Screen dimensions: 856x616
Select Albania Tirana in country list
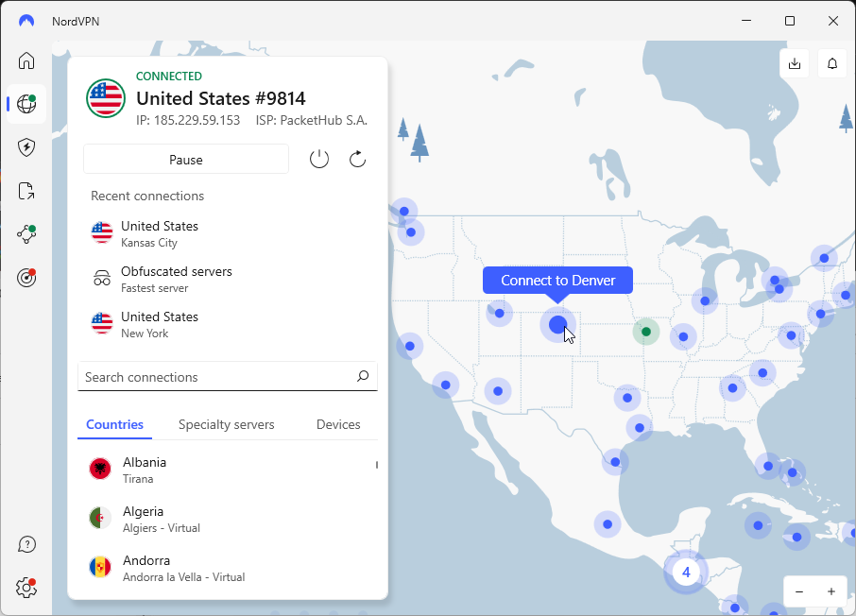coord(228,470)
